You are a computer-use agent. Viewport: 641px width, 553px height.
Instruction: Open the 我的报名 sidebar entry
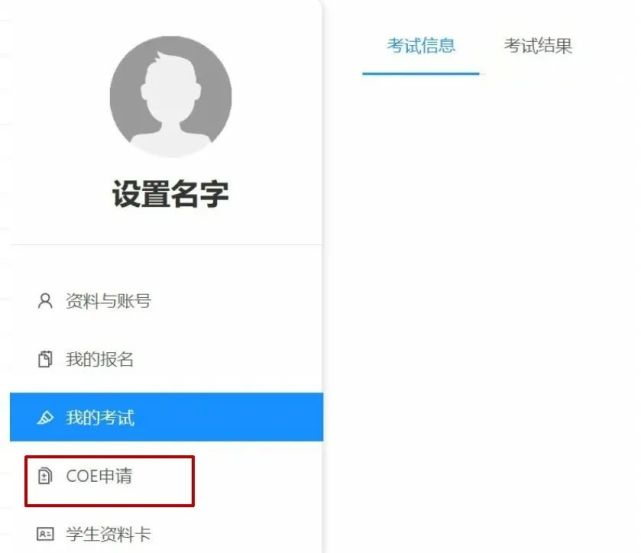pyautogui.click(x=100, y=359)
